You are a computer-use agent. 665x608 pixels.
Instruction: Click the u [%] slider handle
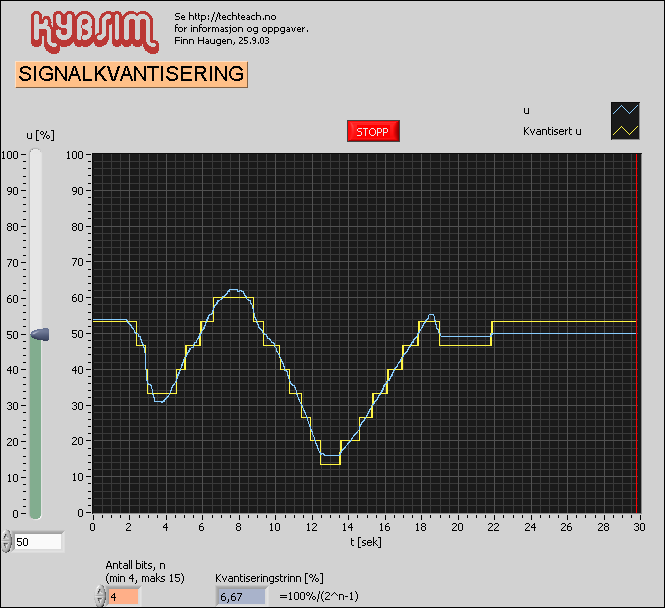[37, 335]
